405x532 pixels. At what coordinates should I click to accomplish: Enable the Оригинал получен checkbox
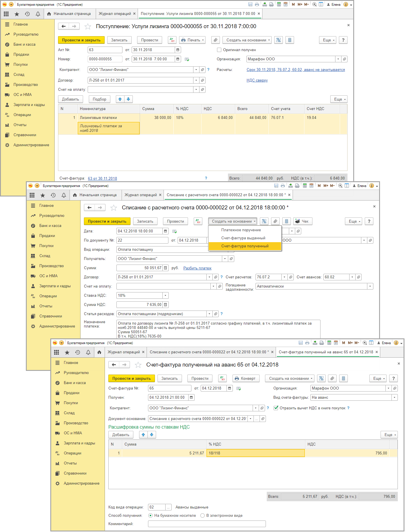click(x=219, y=50)
